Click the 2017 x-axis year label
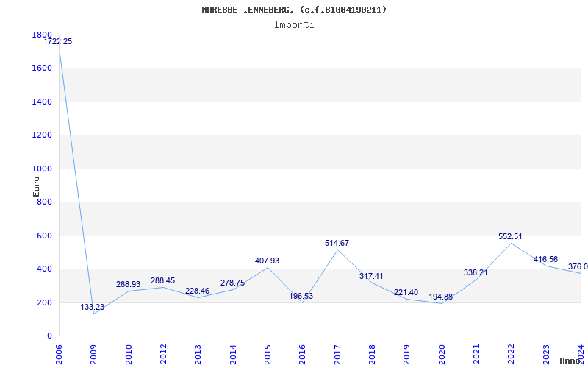The image size is (588, 368). point(337,355)
